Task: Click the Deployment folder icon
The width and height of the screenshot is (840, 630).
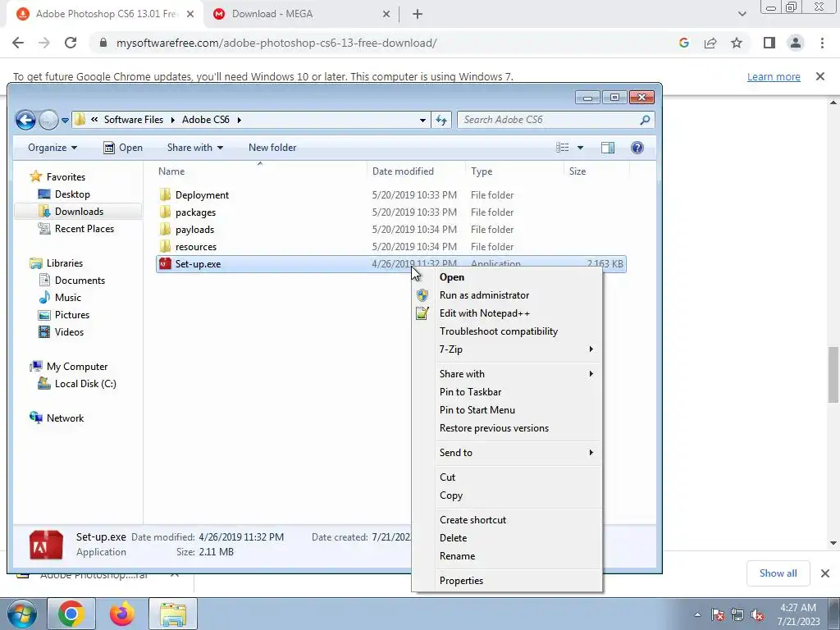Action: [165, 194]
